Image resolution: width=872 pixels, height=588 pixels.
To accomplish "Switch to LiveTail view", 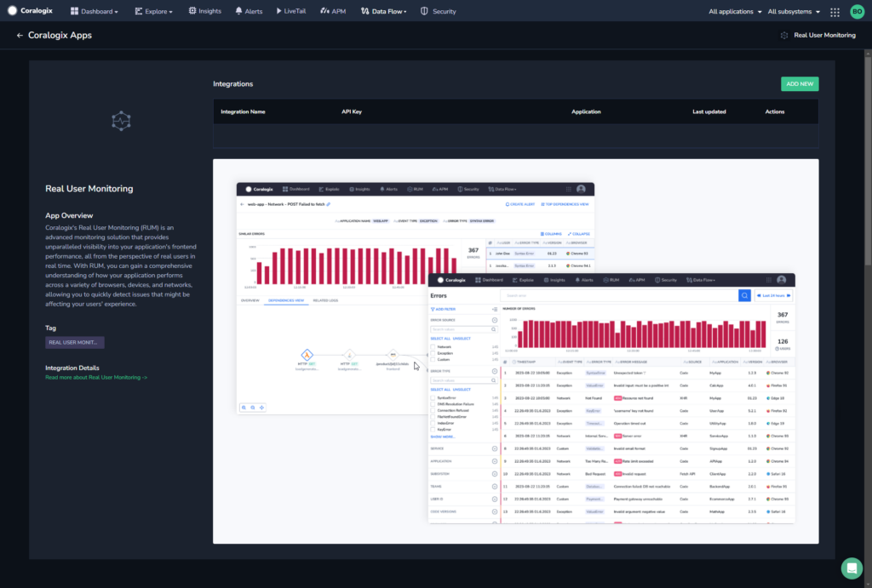I will (x=291, y=11).
